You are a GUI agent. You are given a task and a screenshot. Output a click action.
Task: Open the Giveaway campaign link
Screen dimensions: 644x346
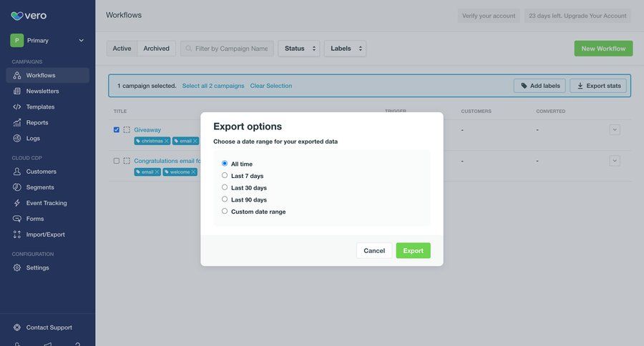pyautogui.click(x=147, y=129)
